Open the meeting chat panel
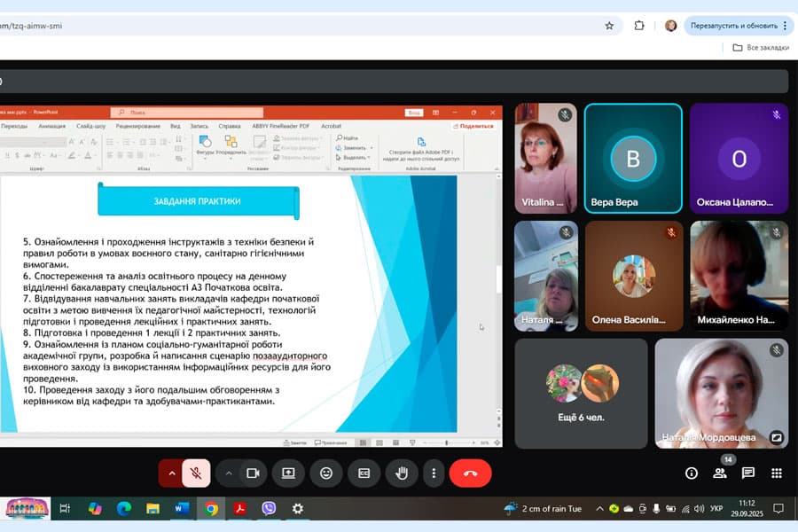 tap(748, 473)
